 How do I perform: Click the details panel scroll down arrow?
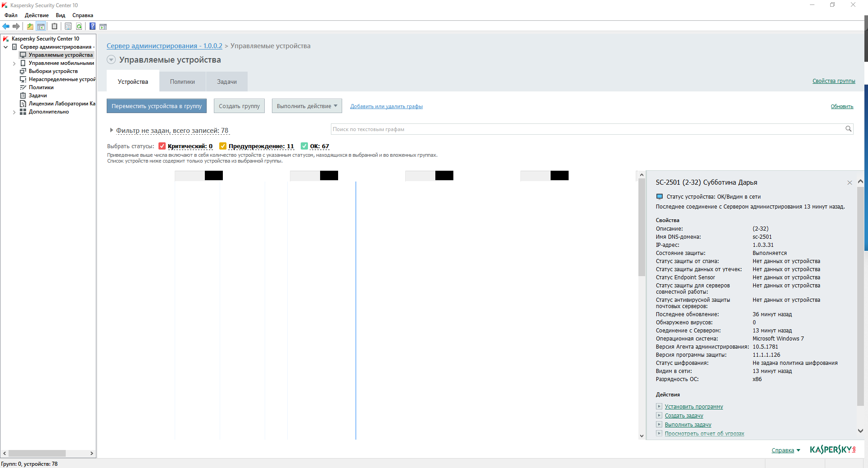860,431
